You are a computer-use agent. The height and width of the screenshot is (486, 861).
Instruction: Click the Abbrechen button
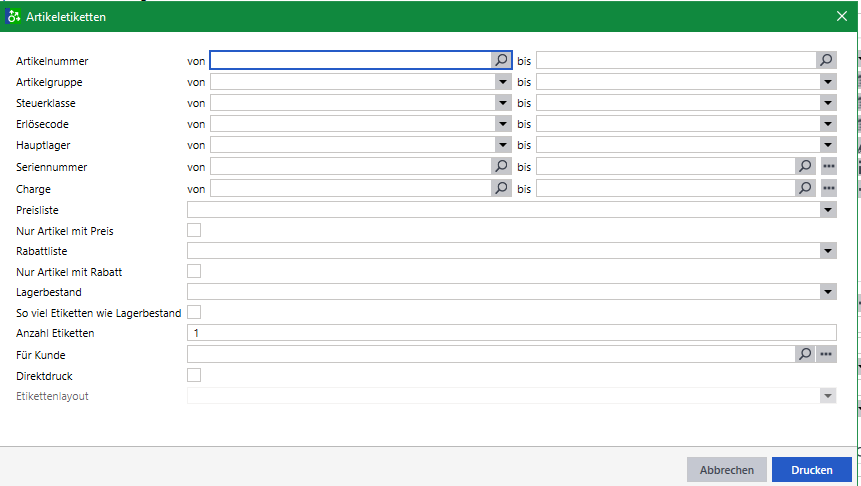click(x=726, y=470)
